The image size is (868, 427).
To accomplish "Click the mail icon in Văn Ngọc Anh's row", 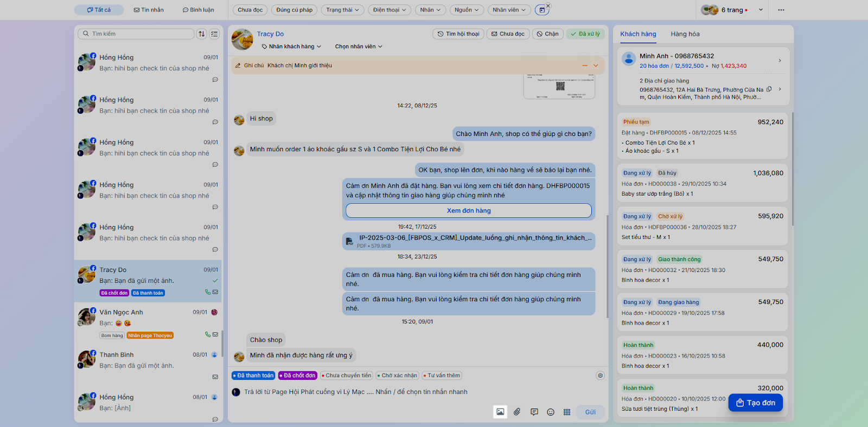I will click(x=215, y=334).
